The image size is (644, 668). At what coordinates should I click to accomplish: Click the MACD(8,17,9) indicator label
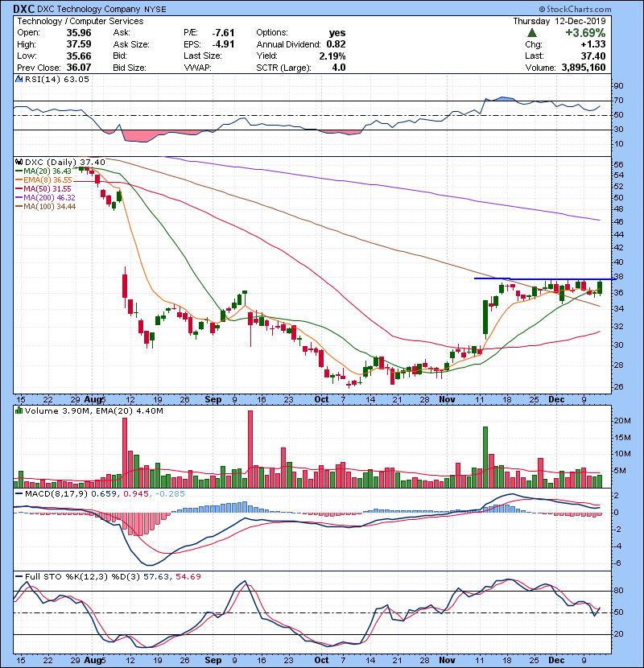[x=56, y=494]
